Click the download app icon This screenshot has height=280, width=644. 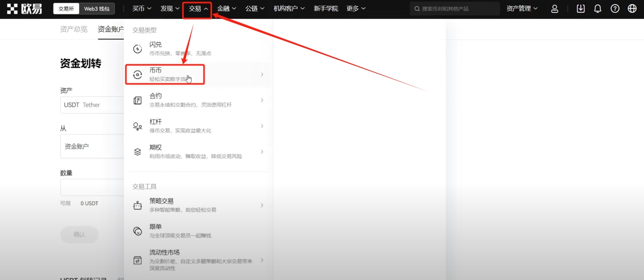(x=581, y=9)
